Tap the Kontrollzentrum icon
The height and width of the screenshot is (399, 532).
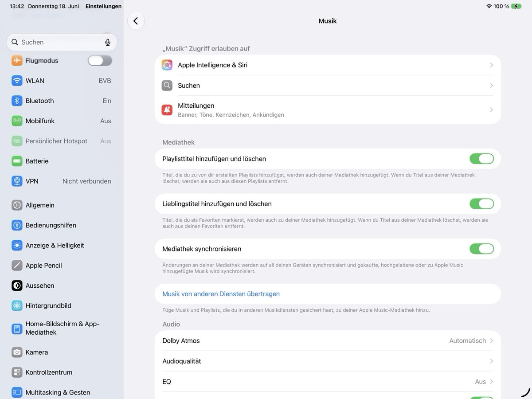[17, 372]
